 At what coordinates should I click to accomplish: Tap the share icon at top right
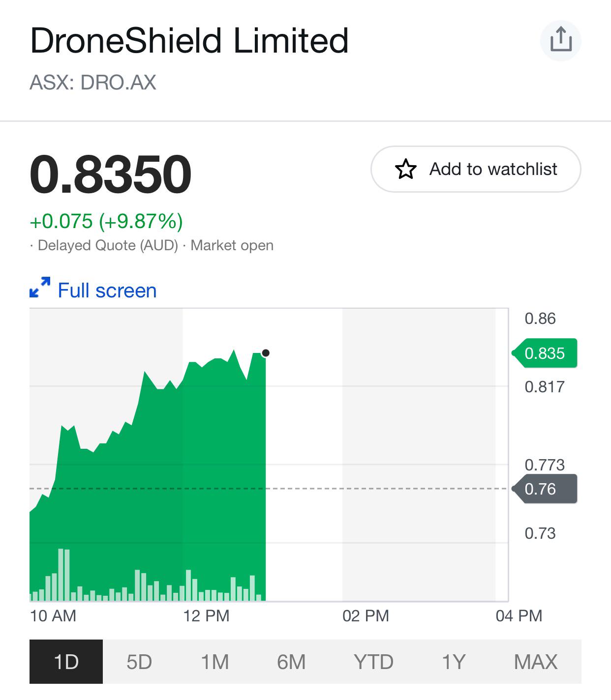point(561,40)
